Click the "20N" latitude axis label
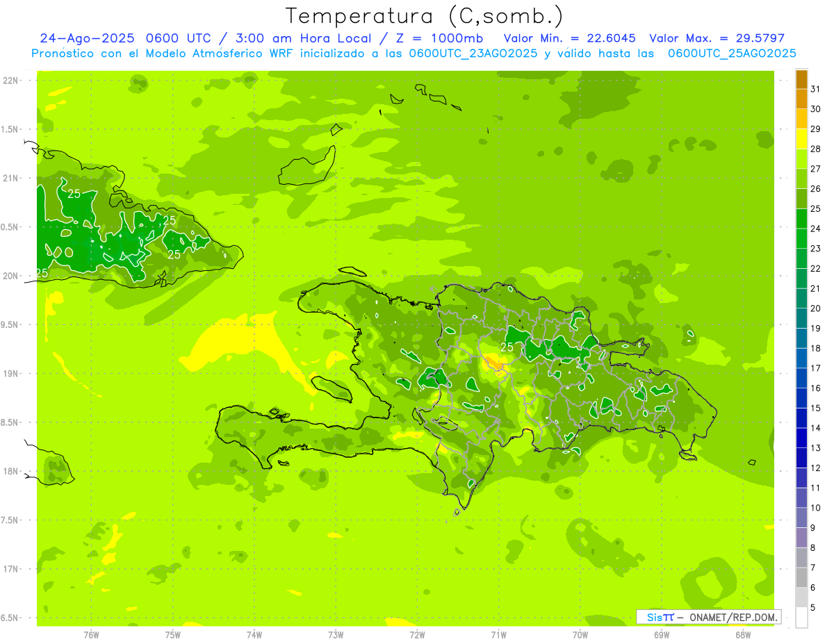This screenshot has height=644, width=834. 10,276
